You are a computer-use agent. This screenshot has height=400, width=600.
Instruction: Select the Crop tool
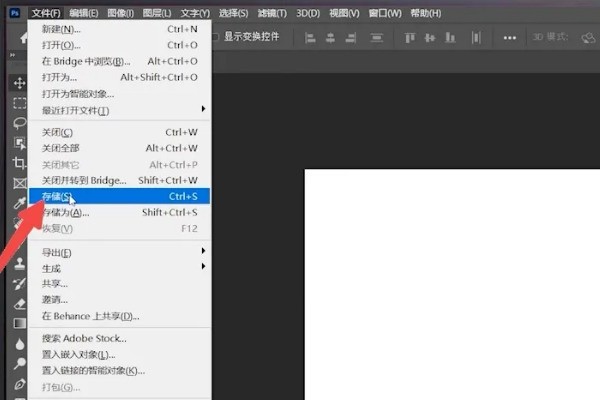pos(19,163)
